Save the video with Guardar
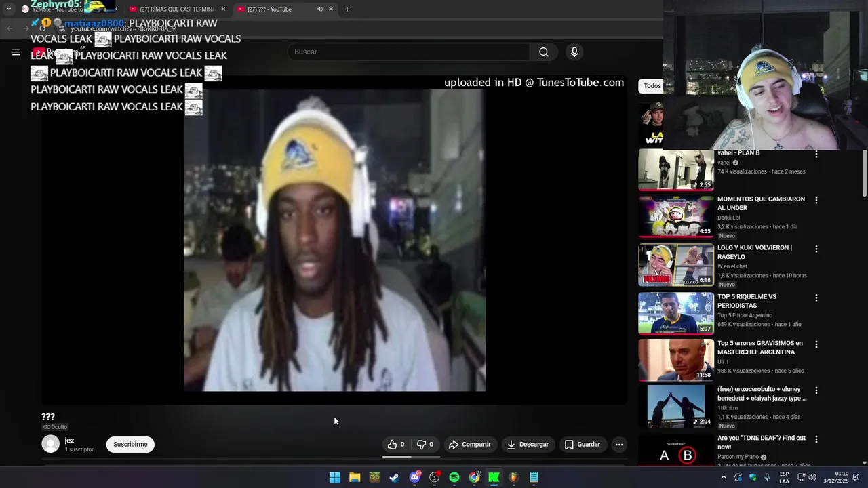 [x=583, y=445]
